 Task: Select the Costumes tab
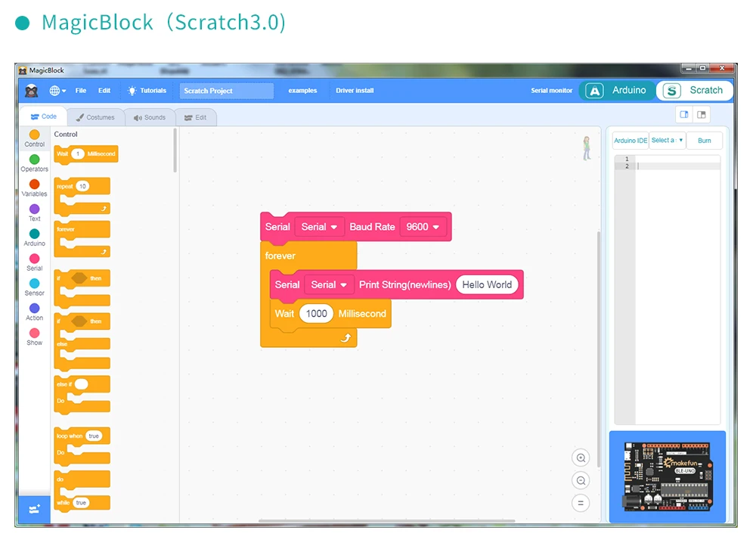pyautogui.click(x=95, y=117)
